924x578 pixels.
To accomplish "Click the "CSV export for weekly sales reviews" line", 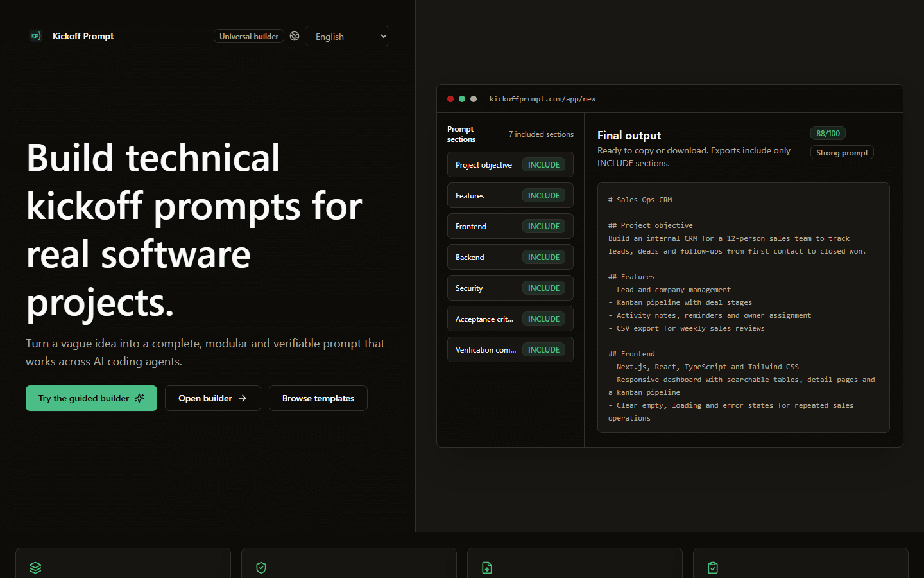I will pos(687,328).
